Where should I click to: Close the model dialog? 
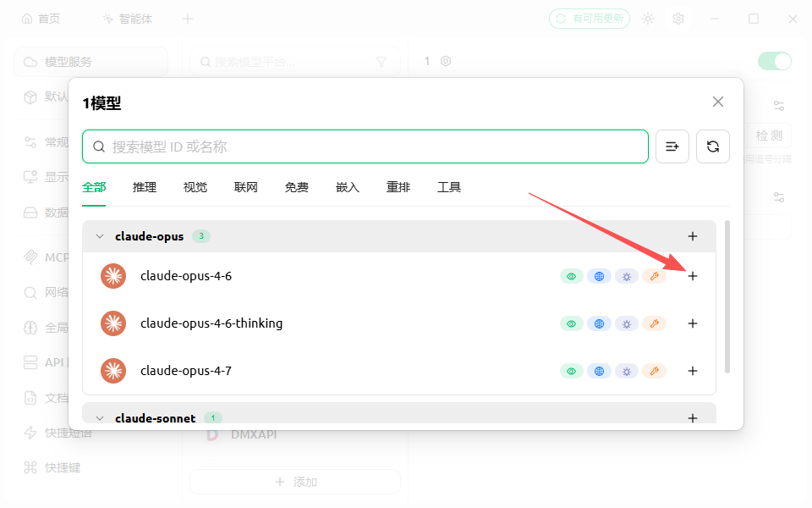pyautogui.click(x=718, y=102)
